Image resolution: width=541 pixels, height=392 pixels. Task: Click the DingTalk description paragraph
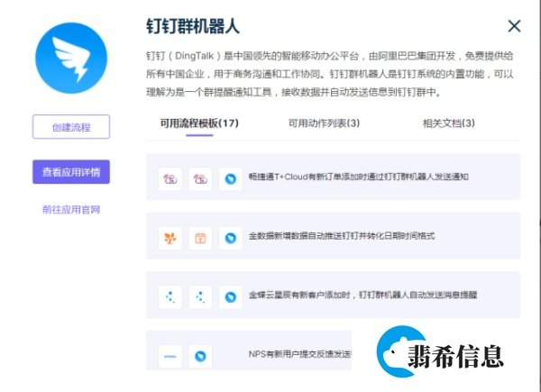pos(329,74)
